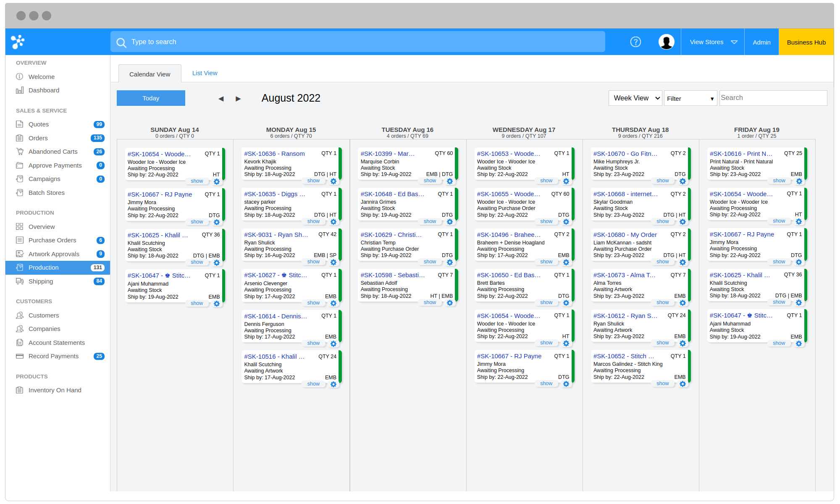Select the Calendar View tab
840x504 pixels.
(x=150, y=74)
